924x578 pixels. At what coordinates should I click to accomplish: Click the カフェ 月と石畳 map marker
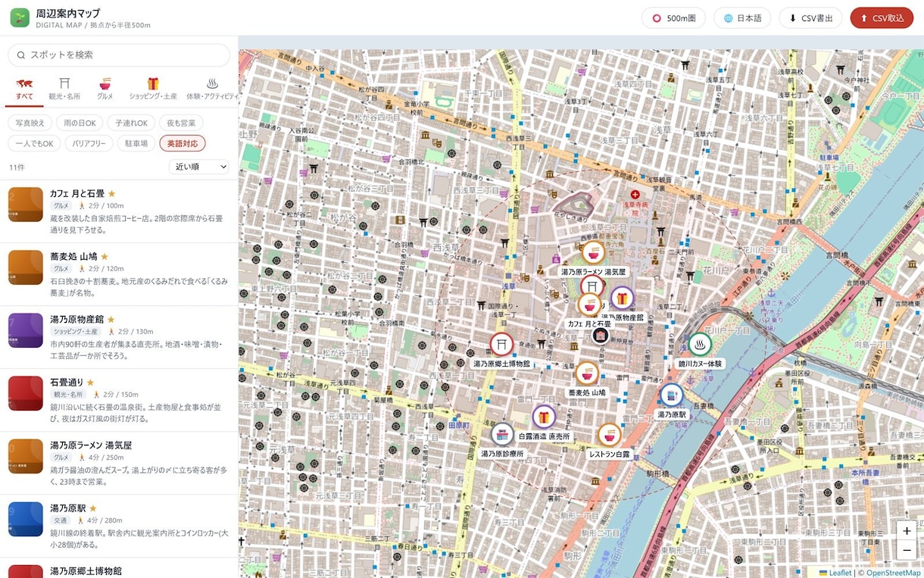(588, 305)
